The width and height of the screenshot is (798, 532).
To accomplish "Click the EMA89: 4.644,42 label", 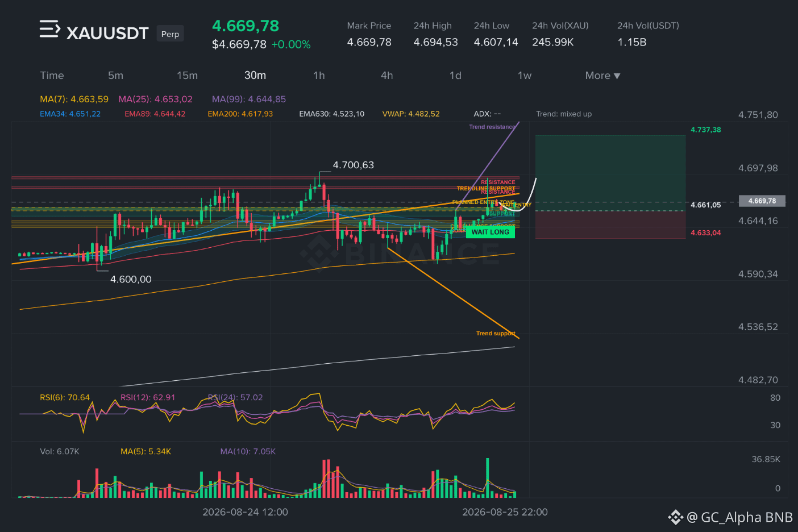I will click(155, 114).
